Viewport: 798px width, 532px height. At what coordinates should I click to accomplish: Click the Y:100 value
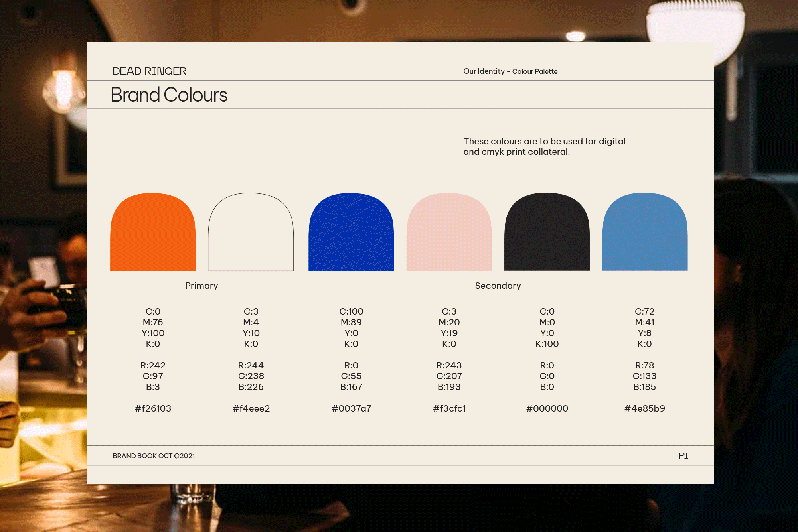(153, 333)
